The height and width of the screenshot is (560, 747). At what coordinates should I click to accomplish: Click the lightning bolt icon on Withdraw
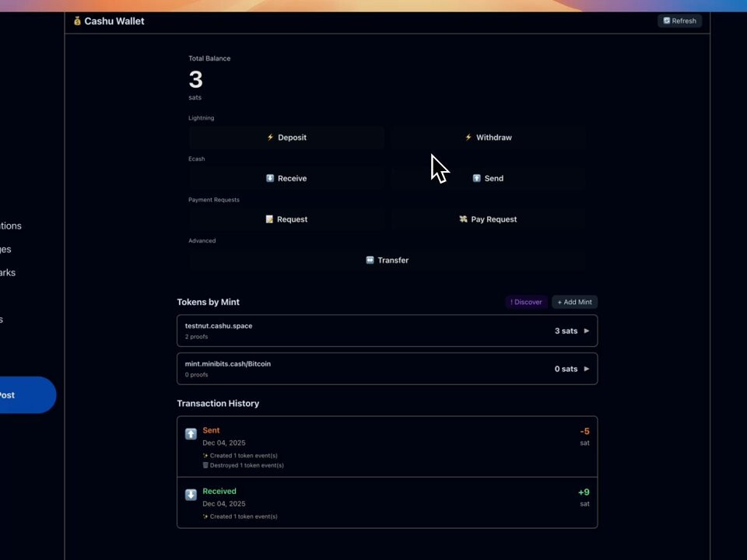[x=468, y=137]
